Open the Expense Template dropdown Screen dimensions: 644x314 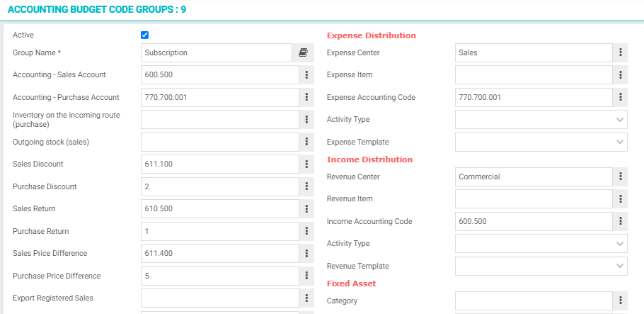tap(541, 142)
